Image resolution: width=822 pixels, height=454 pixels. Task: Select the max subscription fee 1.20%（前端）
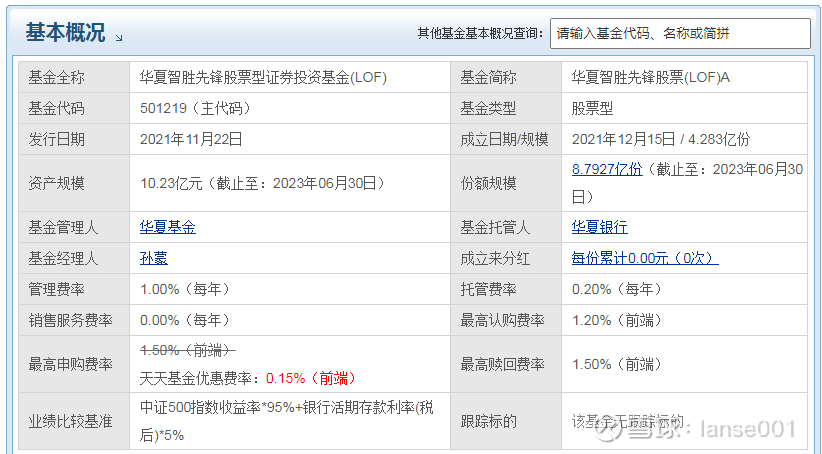(x=616, y=320)
